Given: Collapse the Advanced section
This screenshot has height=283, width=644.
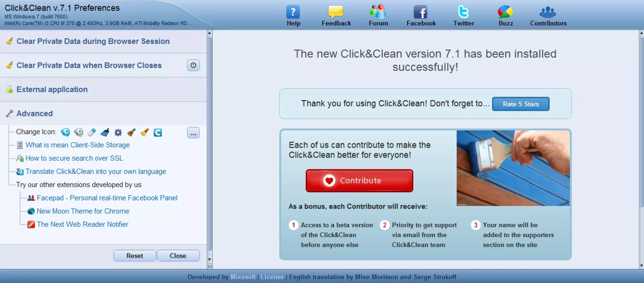Looking at the screenshot, I should tap(103, 114).
